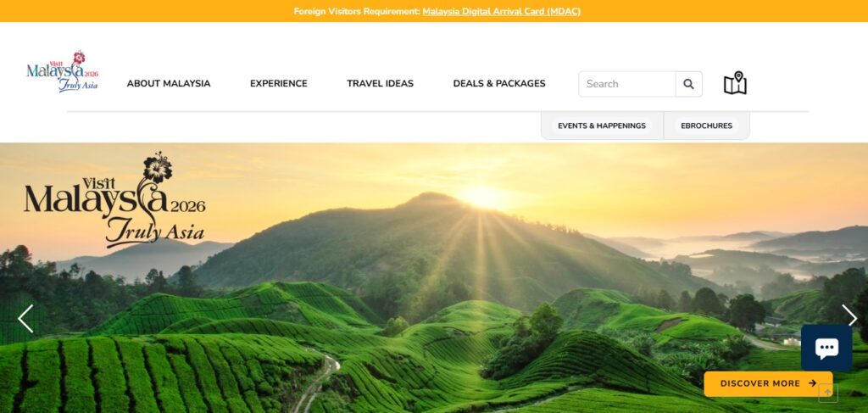Screen dimensions: 868x413
Task: Focus the Search text field
Action: (627, 84)
